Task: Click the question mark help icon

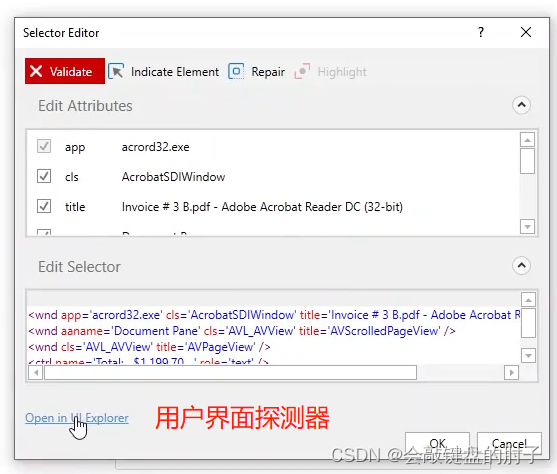Action: [x=481, y=32]
